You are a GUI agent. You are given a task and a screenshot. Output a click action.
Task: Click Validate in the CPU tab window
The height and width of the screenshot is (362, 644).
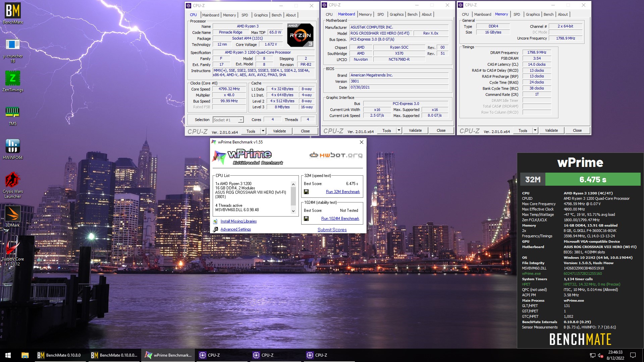[x=279, y=131]
